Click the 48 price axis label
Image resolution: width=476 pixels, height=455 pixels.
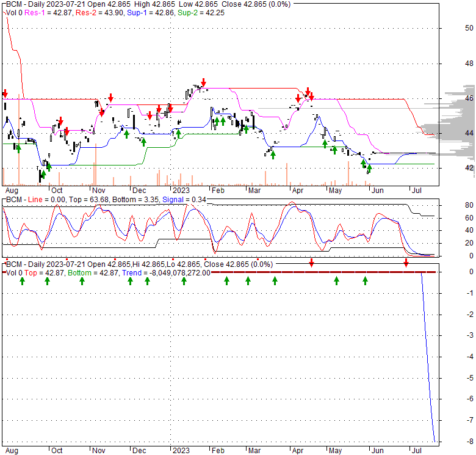click(x=469, y=64)
